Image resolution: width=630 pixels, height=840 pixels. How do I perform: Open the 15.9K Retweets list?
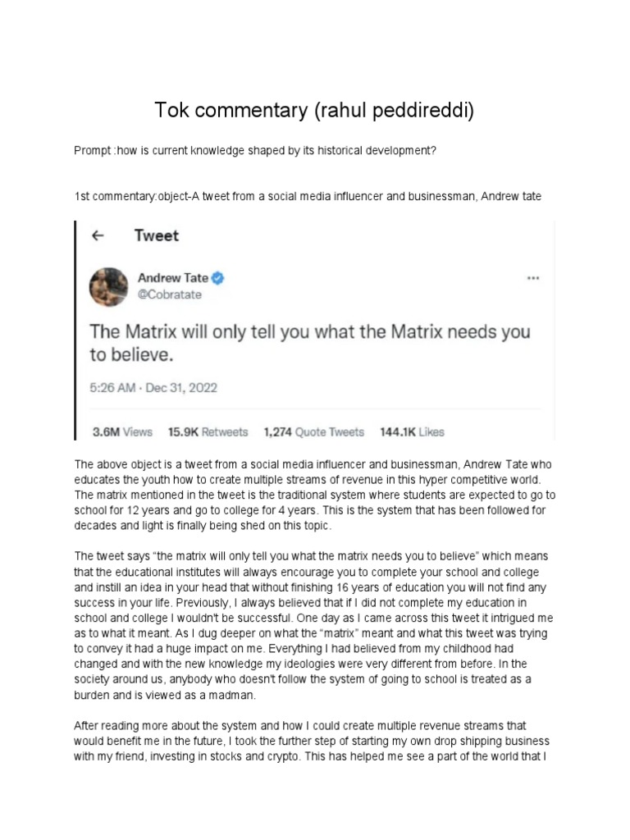click(208, 431)
